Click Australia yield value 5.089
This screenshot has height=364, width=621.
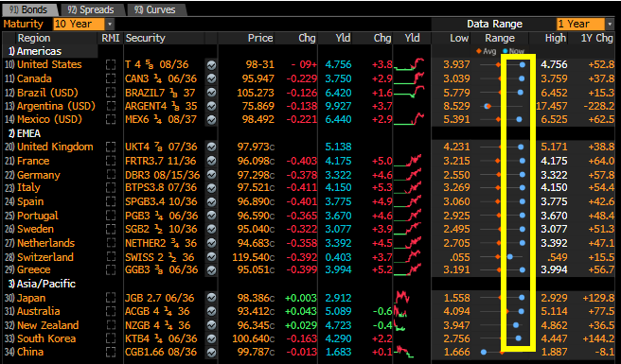tap(338, 311)
